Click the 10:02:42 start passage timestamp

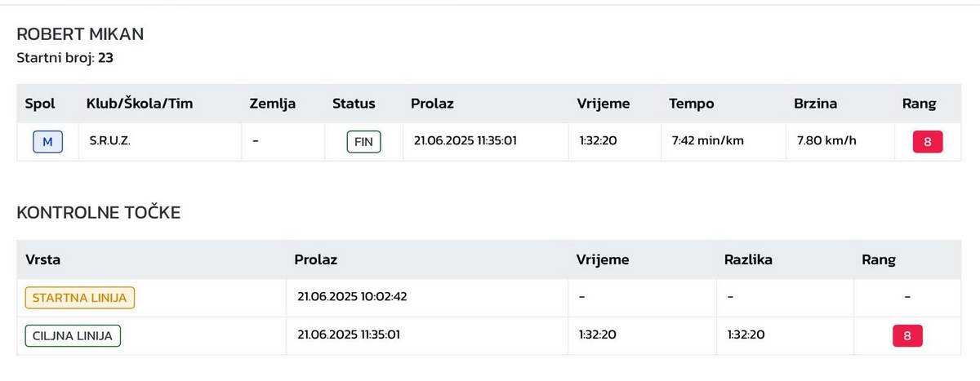click(352, 297)
